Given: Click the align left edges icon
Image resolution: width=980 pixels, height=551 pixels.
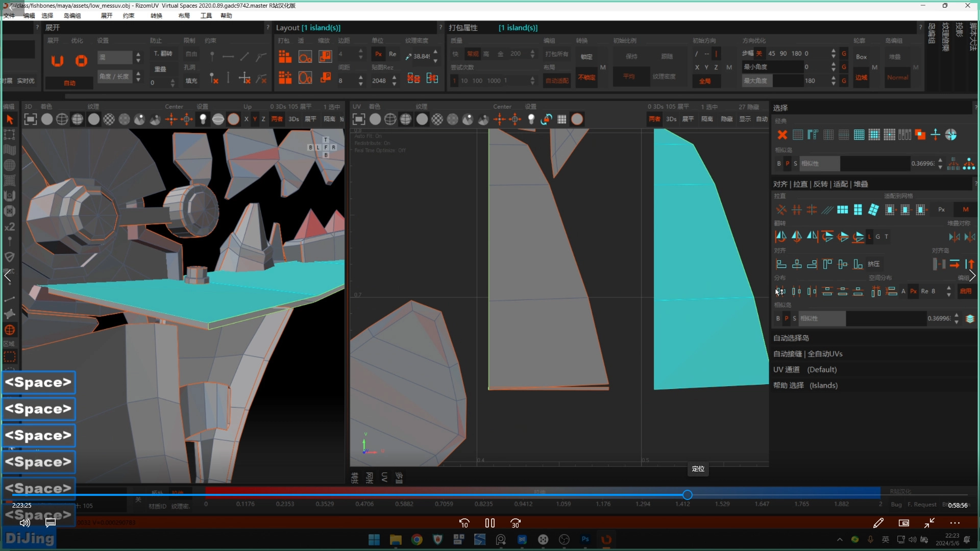Looking at the screenshot, I should [x=781, y=264].
